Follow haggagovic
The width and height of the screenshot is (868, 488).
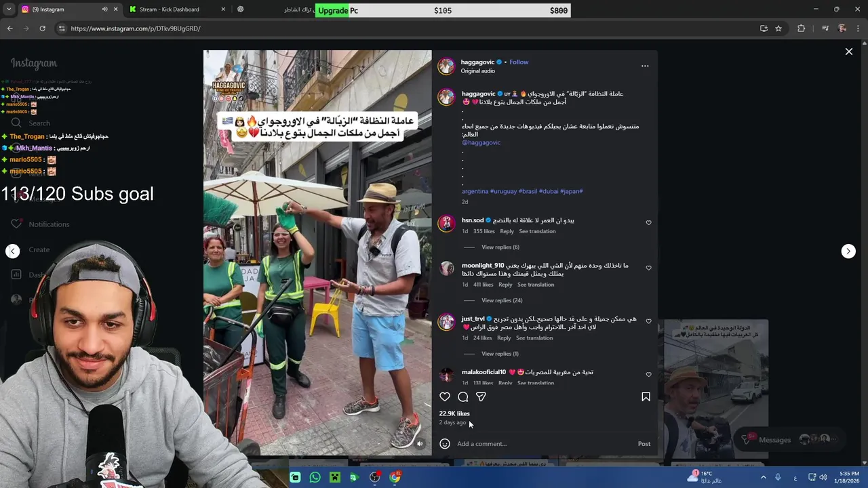pyautogui.click(x=519, y=62)
